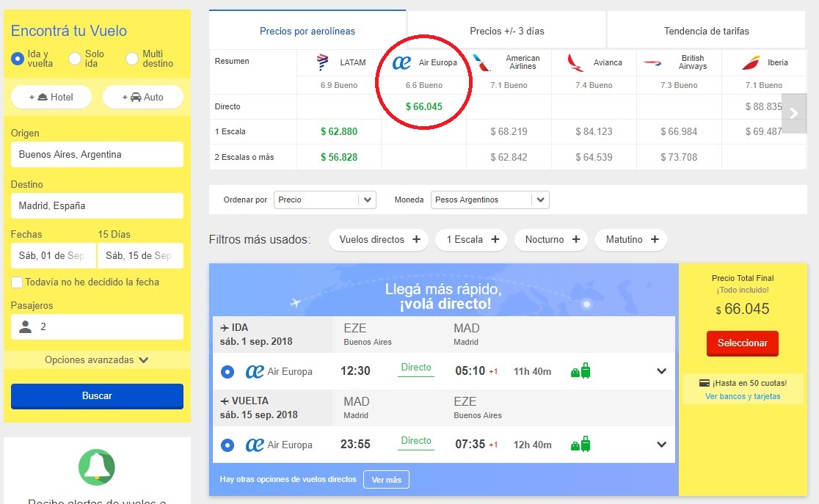This screenshot has width=819, height=504.
Task: Click the LATAM airline logo
Action: [x=323, y=63]
